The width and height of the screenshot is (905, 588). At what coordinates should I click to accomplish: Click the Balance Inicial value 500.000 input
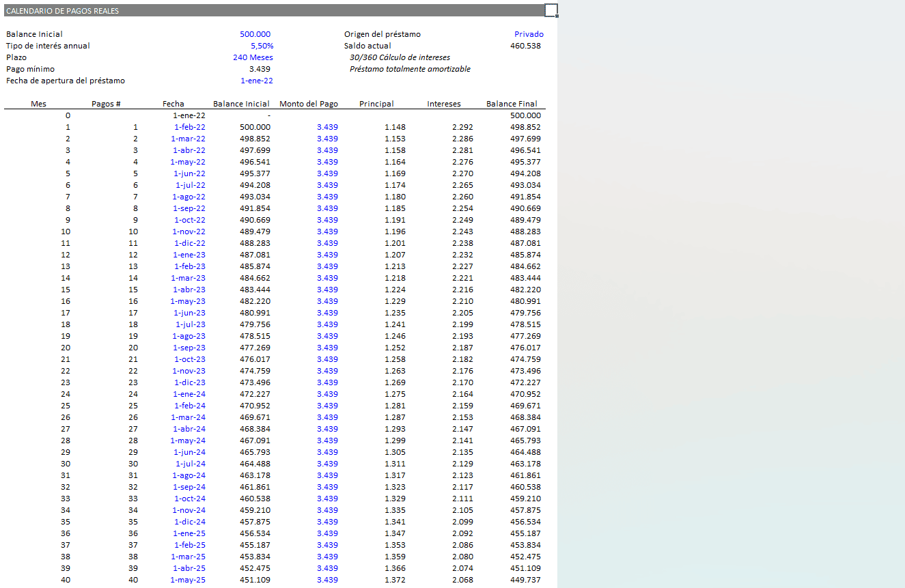pos(255,34)
